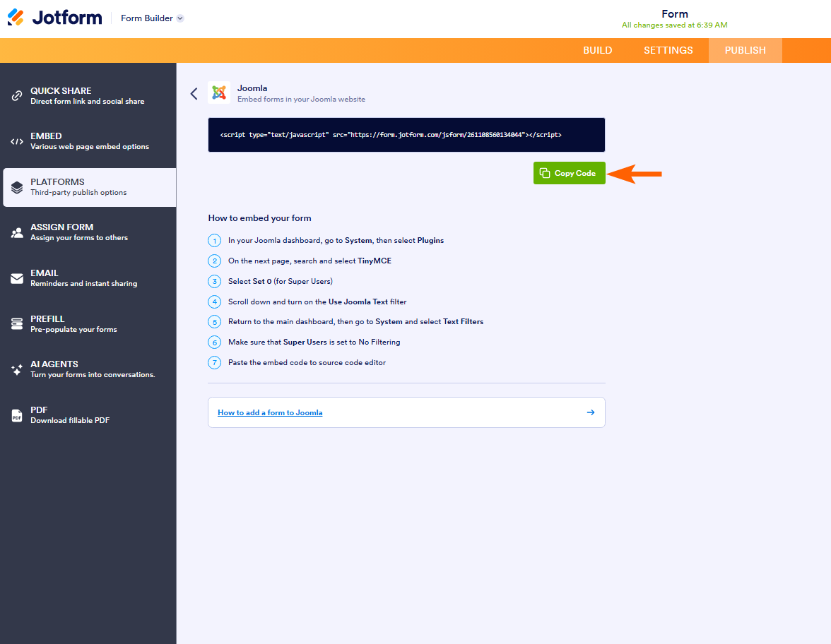Viewport: 831px width, 644px height.
Task: Click inside the embed script code box
Action: [x=406, y=135]
